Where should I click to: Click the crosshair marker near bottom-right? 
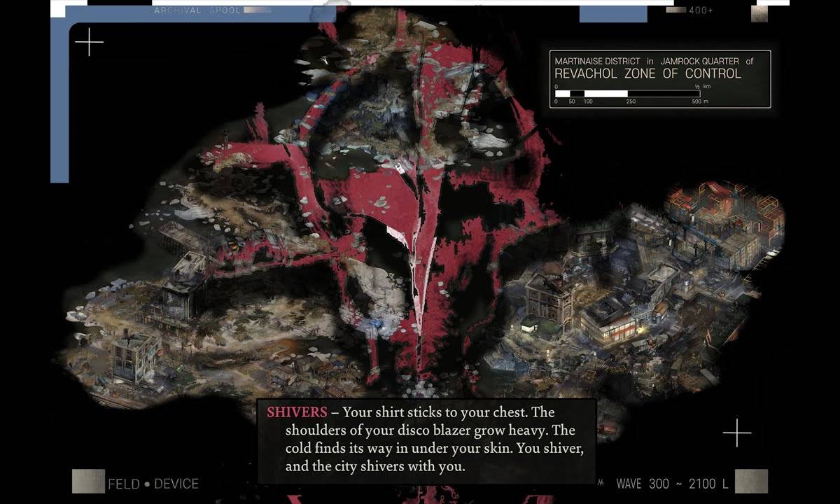click(736, 433)
